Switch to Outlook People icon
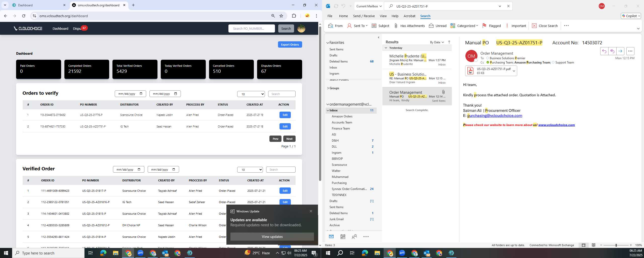 pyautogui.click(x=354, y=237)
